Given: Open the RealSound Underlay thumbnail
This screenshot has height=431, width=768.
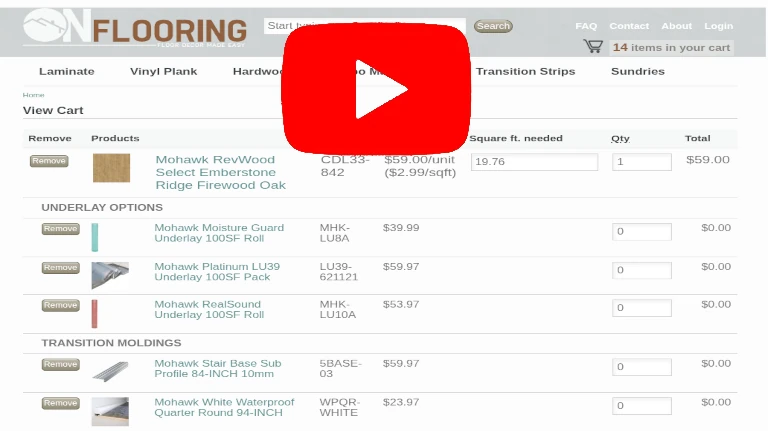Looking at the screenshot, I should [x=95, y=313].
